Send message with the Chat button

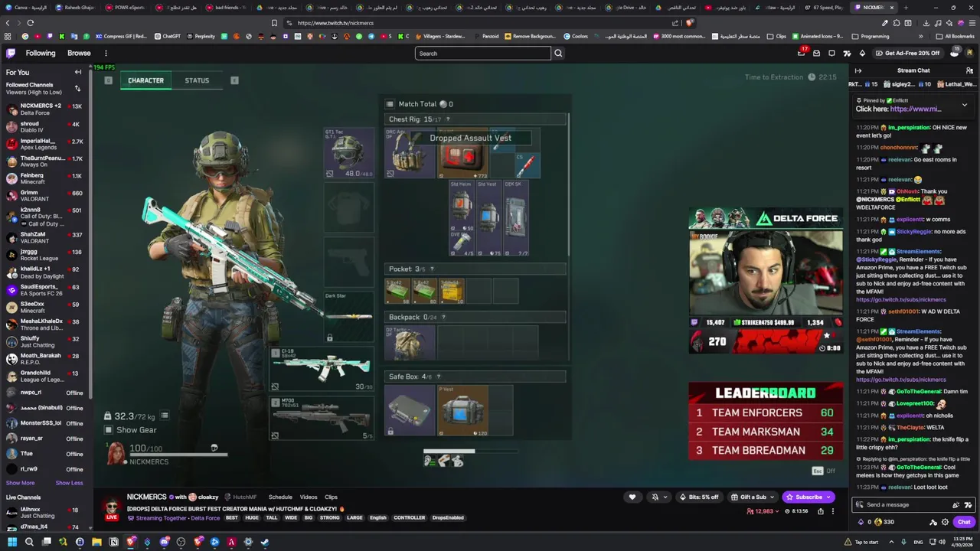(964, 522)
